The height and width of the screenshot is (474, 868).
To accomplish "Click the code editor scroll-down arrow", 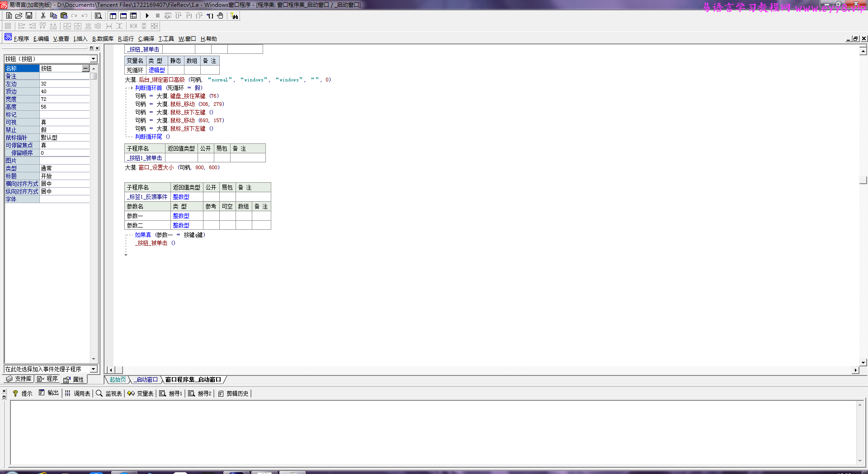I will point(863,362).
